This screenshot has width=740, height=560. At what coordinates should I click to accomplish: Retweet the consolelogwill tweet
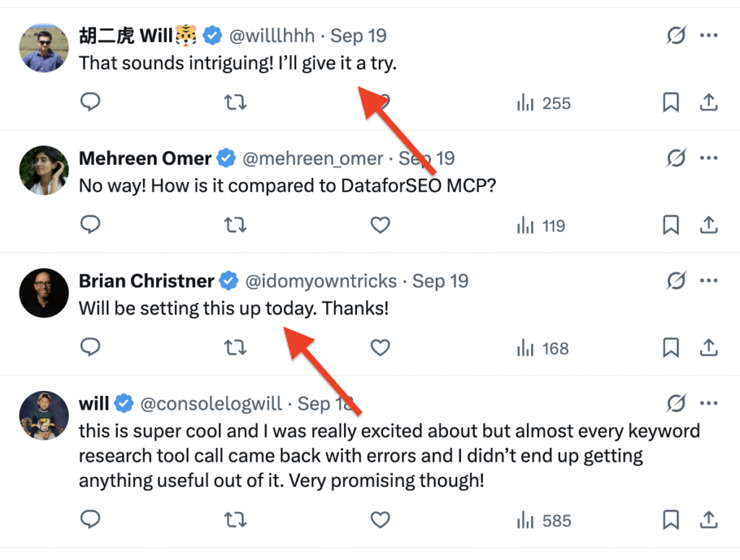[x=235, y=520]
